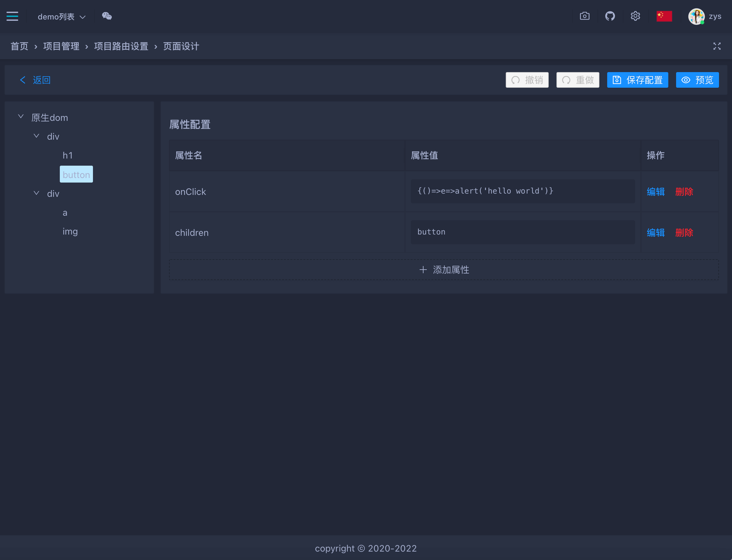Image resolution: width=732 pixels, height=560 pixels.
Task: Click the 保存配置 button
Action: 637,80
